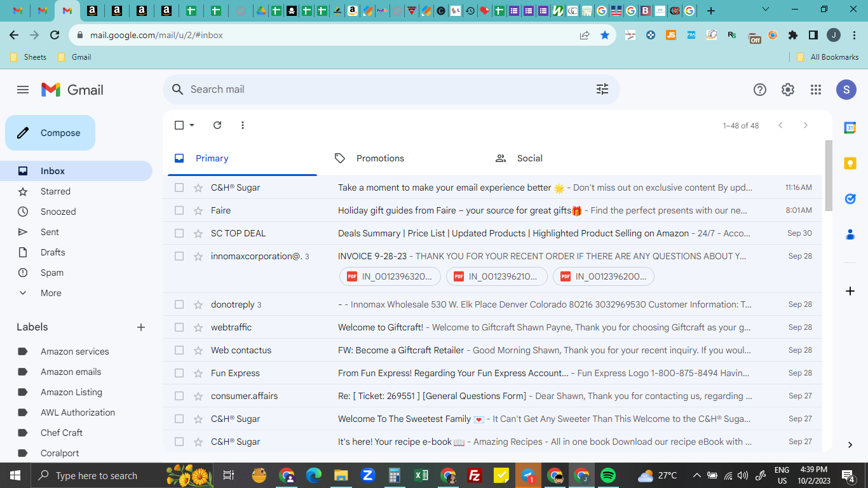
Task: Open the IN_0012396320 PDF attachment
Action: tap(390, 276)
